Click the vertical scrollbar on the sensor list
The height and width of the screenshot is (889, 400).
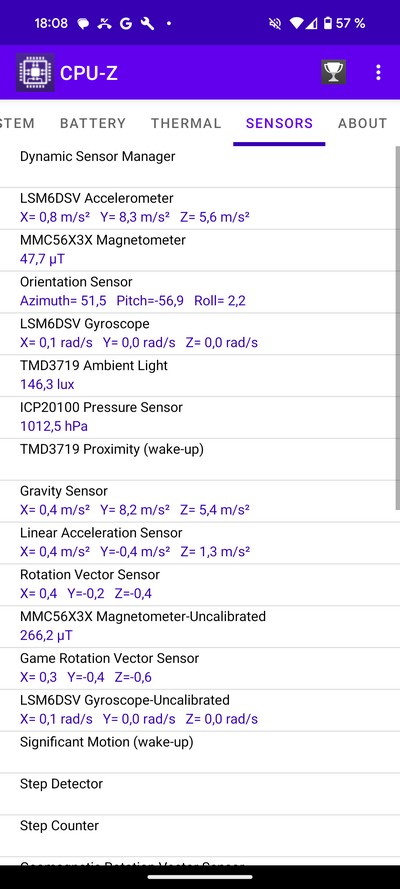(x=397, y=328)
